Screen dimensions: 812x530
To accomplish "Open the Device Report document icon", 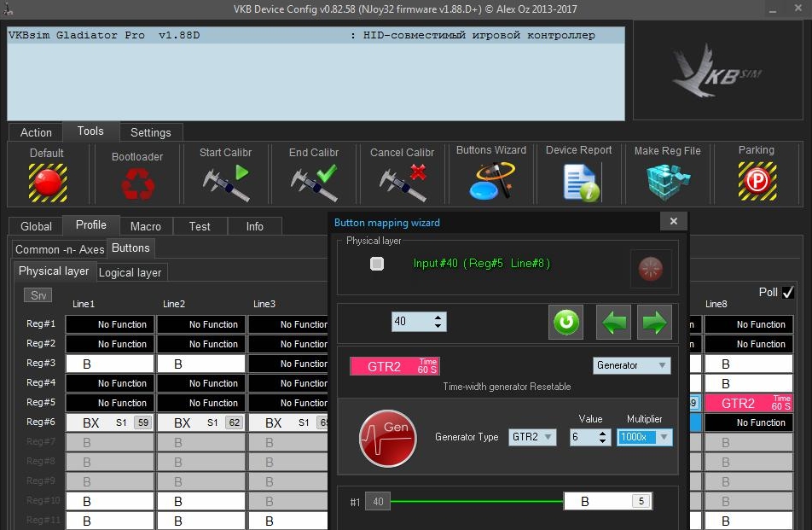I will 581,182.
